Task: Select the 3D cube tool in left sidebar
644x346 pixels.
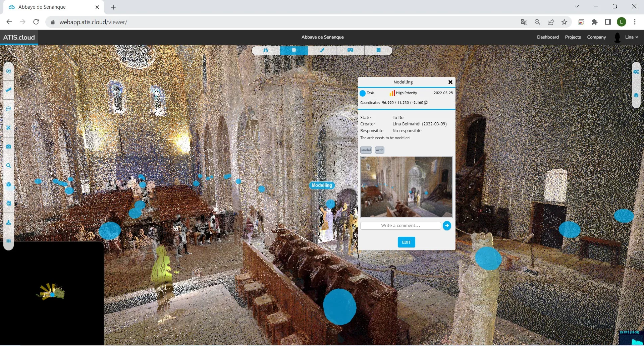Action: 9,184
